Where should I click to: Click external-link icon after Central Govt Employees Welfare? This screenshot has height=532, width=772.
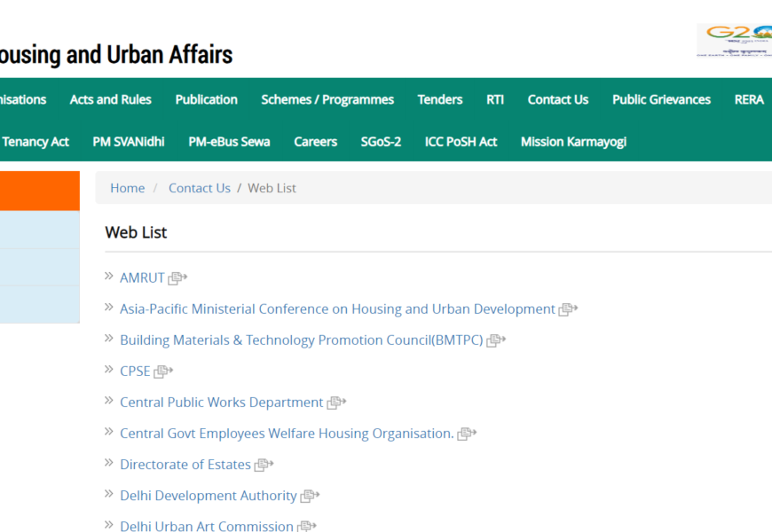467,434
